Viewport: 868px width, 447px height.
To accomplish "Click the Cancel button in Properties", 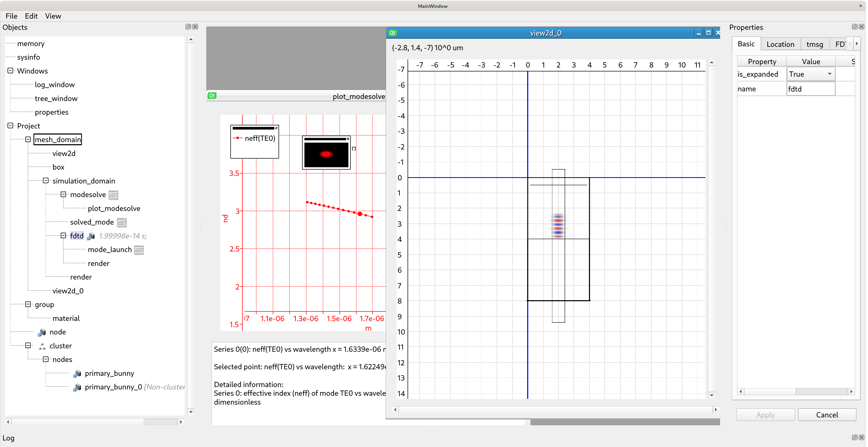I will 827,415.
